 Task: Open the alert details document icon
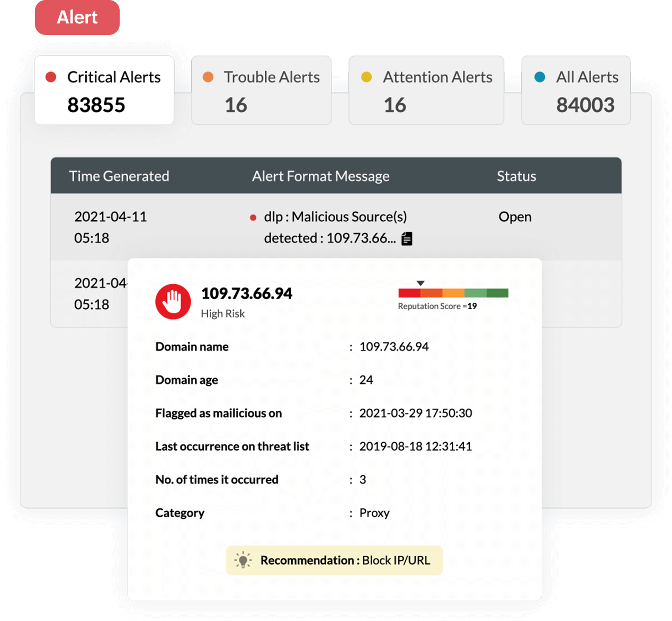coord(407,238)
